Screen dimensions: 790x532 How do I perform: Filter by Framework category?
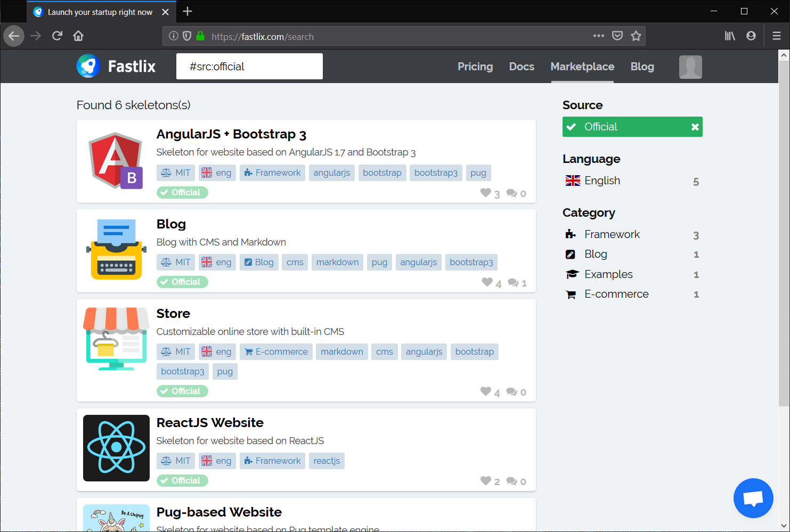click(x=632, y=235)
